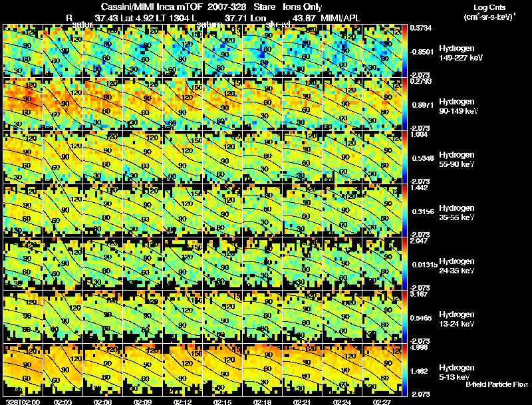
Task: Click the '02:27' time axis label
Action: (382, 402)
